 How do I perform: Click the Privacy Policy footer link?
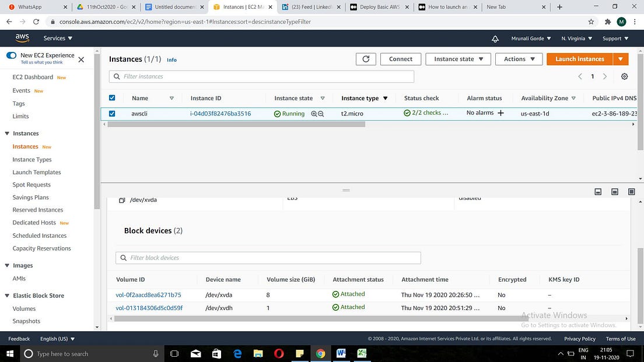click(579, 339)
